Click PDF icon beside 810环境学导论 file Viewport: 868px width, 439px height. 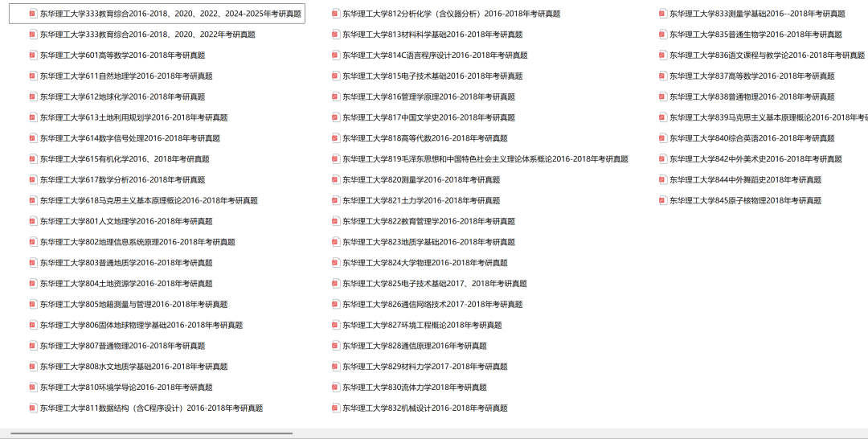coord(33,388)
